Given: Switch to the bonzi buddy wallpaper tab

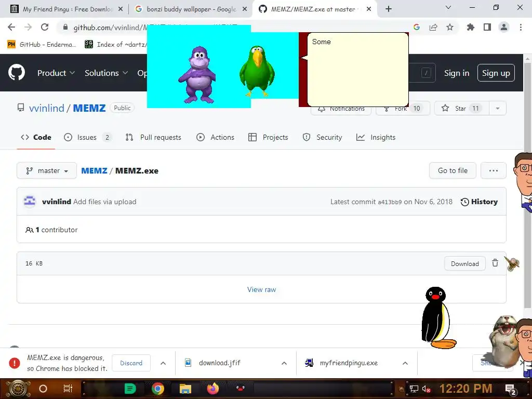Looking at the screenshot, I should tap(191, 9).
